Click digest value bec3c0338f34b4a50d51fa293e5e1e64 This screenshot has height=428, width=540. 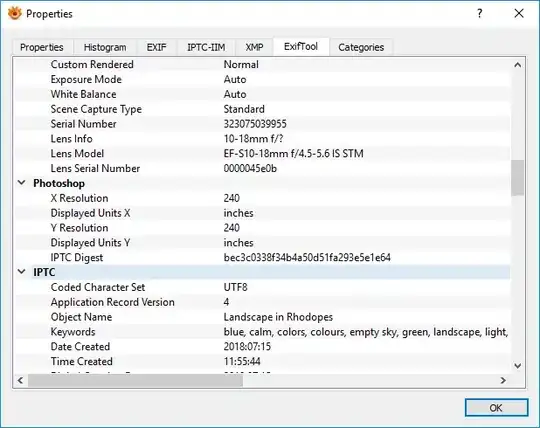coord(307,258)
